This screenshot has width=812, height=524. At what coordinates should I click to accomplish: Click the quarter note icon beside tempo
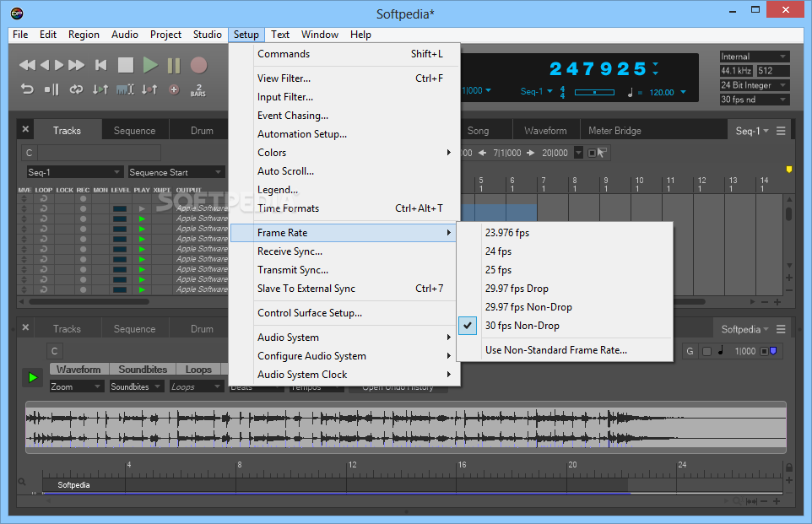631,92
